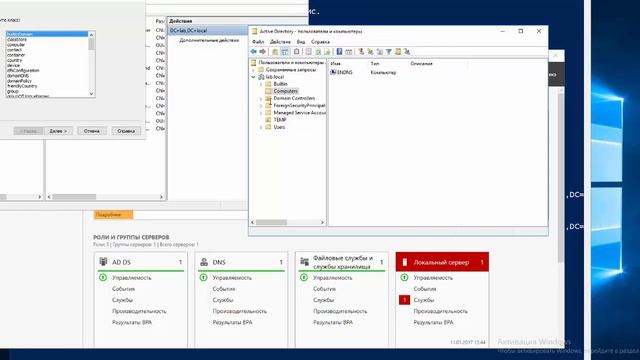Select builtinDomain in class list
The image size is (640, 360).
47,34
